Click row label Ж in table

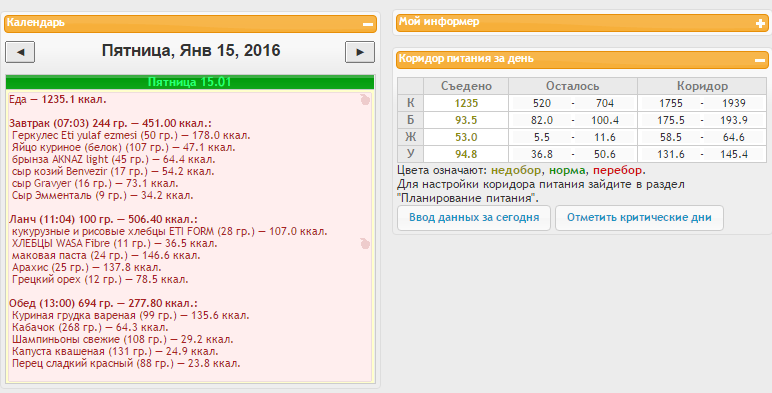(x=411, y=137)
